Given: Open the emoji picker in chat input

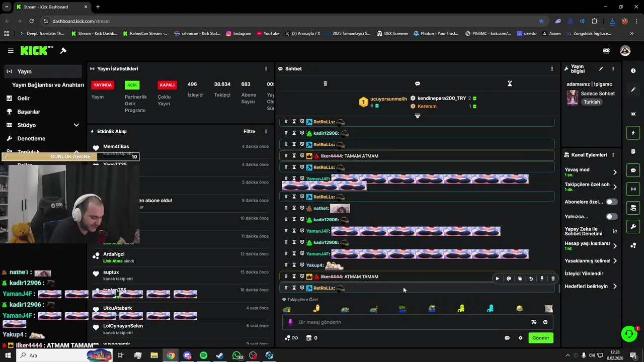Looking at the screenshot, I should [x=545, y=322].
